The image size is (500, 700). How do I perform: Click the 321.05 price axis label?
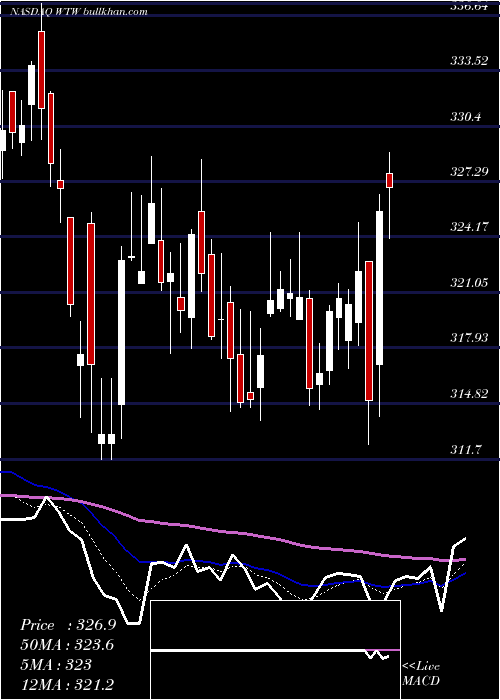point(469,283)
